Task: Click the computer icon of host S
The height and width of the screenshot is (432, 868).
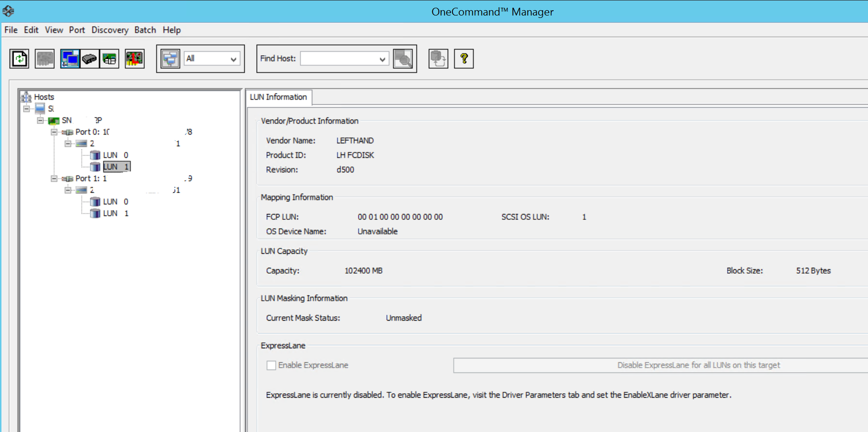Action: point(40,108)
